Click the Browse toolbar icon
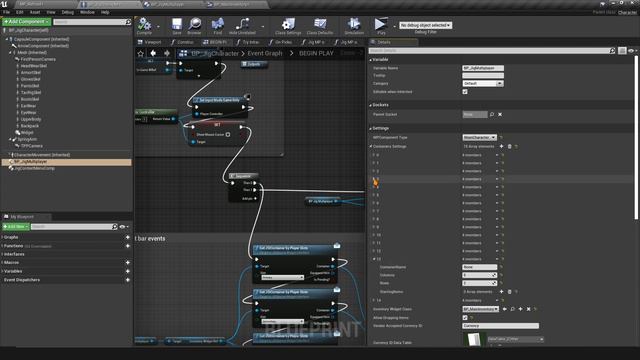The image size is (640, 360). point(194,25)
